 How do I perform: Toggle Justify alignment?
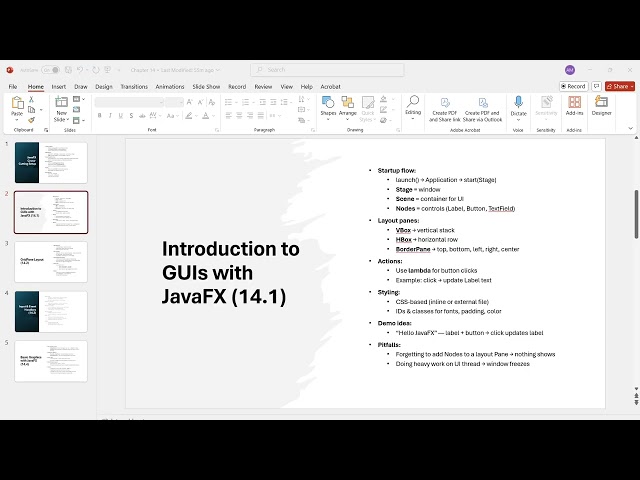click(x=260, y=116)
